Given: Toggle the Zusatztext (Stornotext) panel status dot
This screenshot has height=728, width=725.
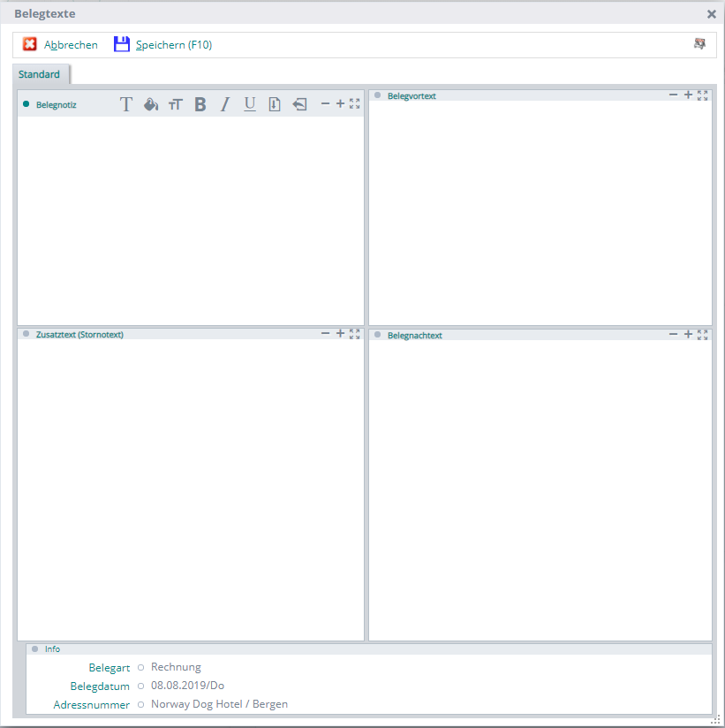Looking at the screenshot, I should 26,334.
